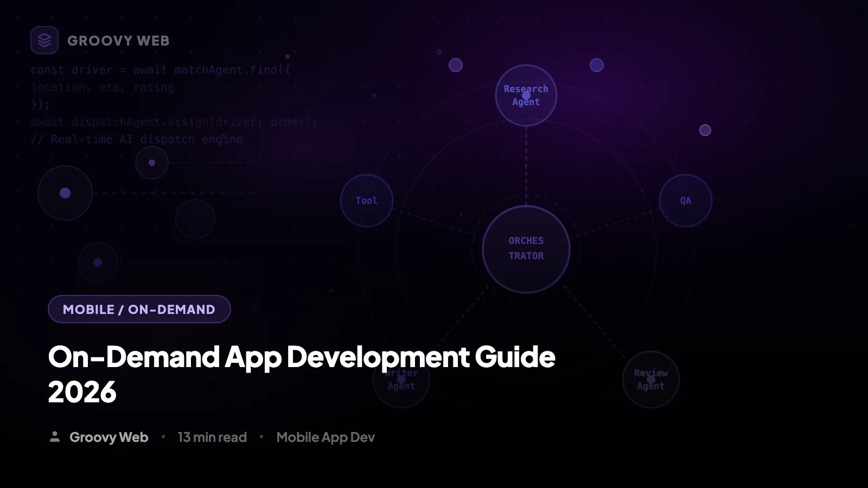The height and width of the screenshot is (488, 868).
Task: Click the author person icon
Action: [x=55, y=436]
